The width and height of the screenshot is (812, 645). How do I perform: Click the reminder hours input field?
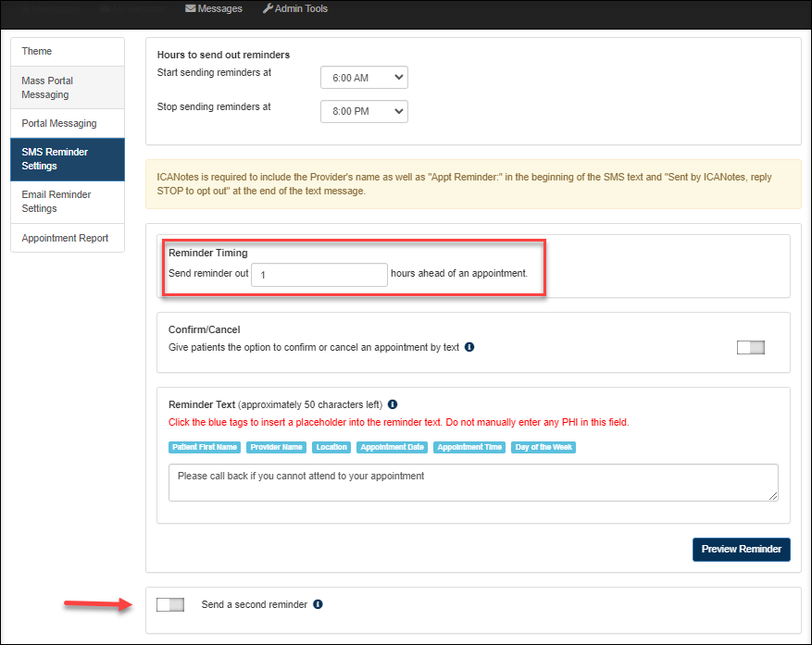pyautogui.click(x=319, y=275)
